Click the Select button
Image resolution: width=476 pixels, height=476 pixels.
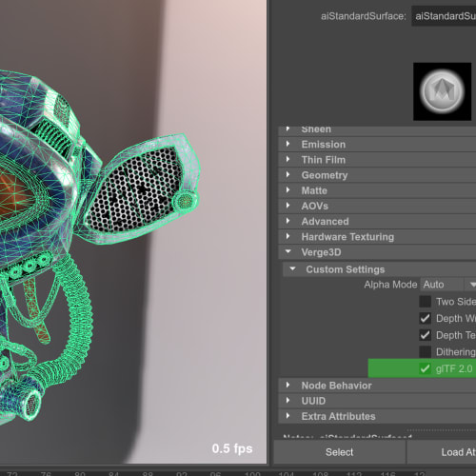pos(339,452)
